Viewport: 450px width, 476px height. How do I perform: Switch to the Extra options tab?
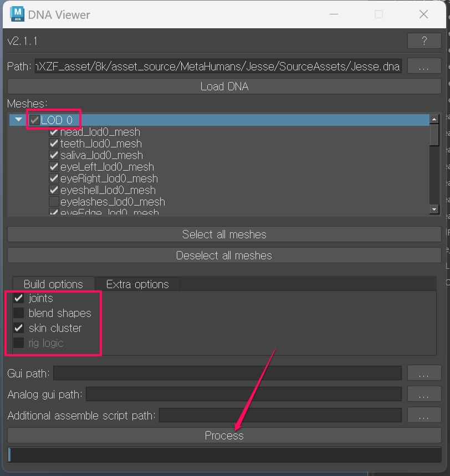pos(137,284)
